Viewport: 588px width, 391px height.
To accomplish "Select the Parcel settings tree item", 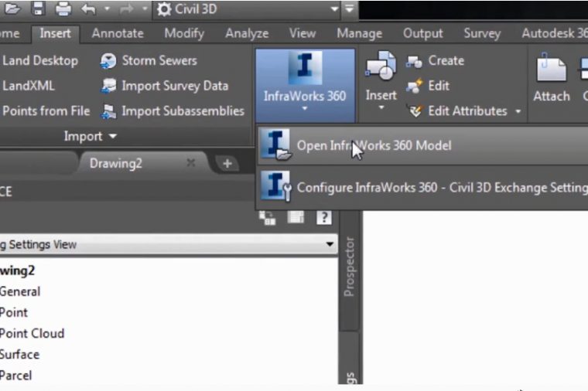I will coord(15,376).
